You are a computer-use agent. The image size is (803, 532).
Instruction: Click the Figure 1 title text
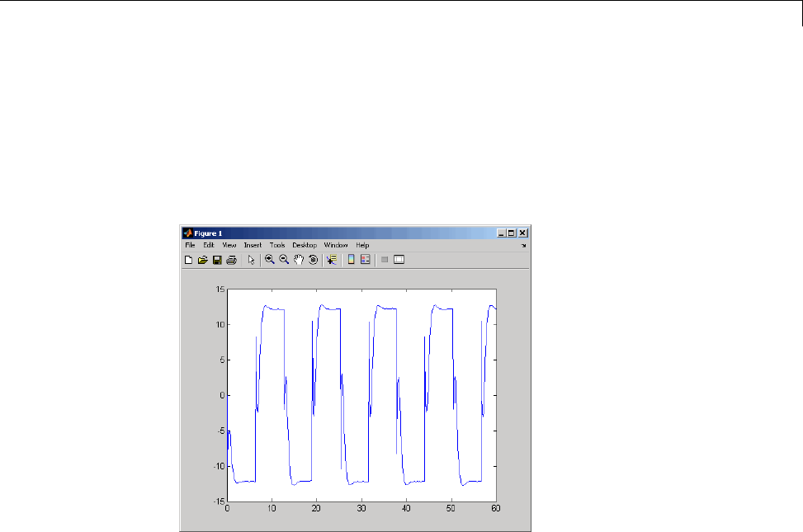coord(208,233)
